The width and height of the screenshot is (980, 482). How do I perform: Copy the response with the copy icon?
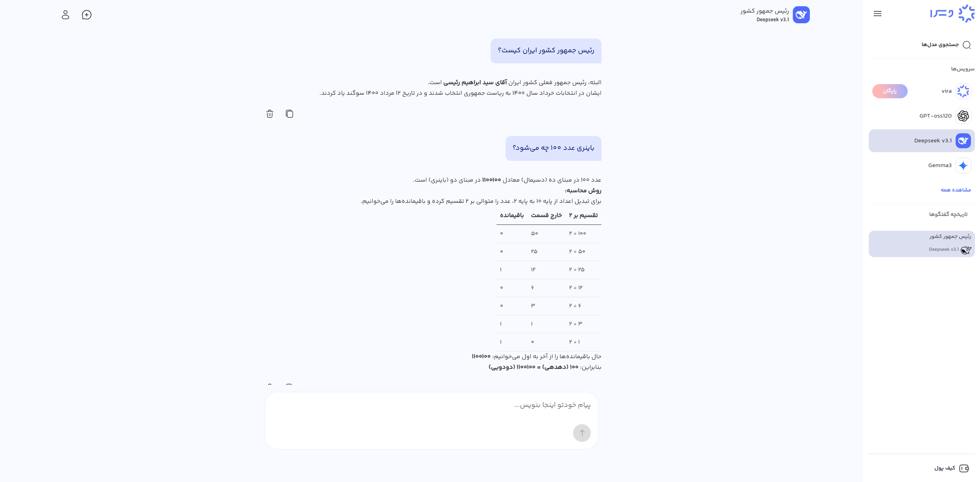click(290, 114)
